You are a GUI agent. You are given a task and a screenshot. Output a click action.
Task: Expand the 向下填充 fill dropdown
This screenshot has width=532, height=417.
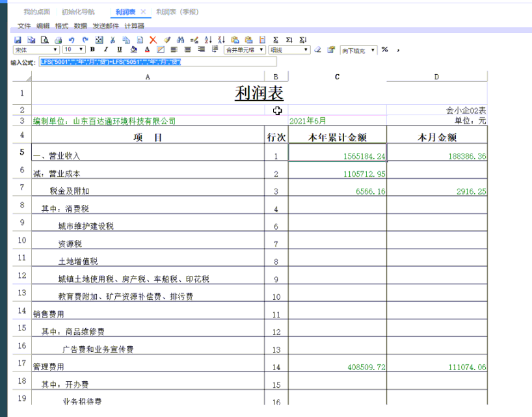point(358,51)
